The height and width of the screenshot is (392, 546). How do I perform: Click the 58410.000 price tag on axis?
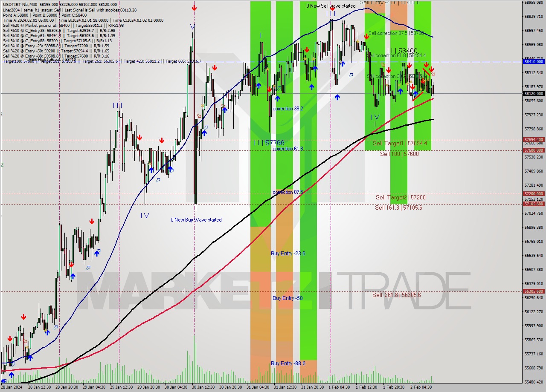click(x=534, y=61)
